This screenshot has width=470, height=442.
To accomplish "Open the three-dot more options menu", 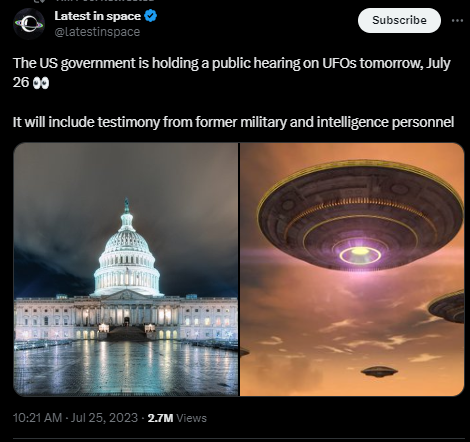I will (x=457, y=21).
